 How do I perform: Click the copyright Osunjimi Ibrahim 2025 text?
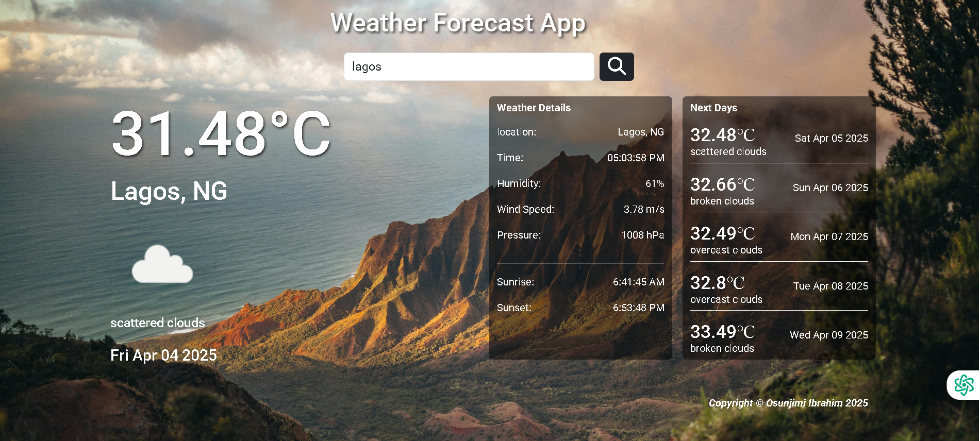(x=788, y=403)
